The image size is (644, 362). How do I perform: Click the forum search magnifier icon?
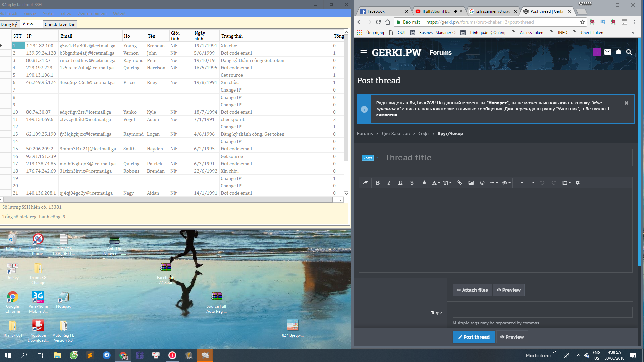tap(629, 52)
